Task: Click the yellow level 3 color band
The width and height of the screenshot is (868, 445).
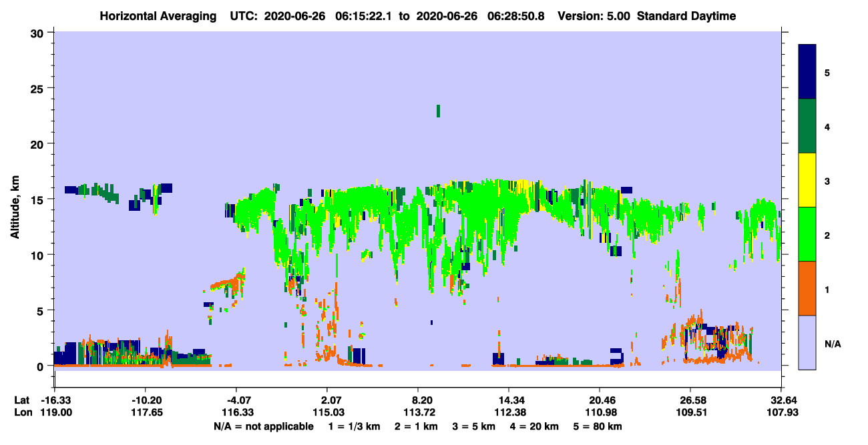Action: coord(807,179)
